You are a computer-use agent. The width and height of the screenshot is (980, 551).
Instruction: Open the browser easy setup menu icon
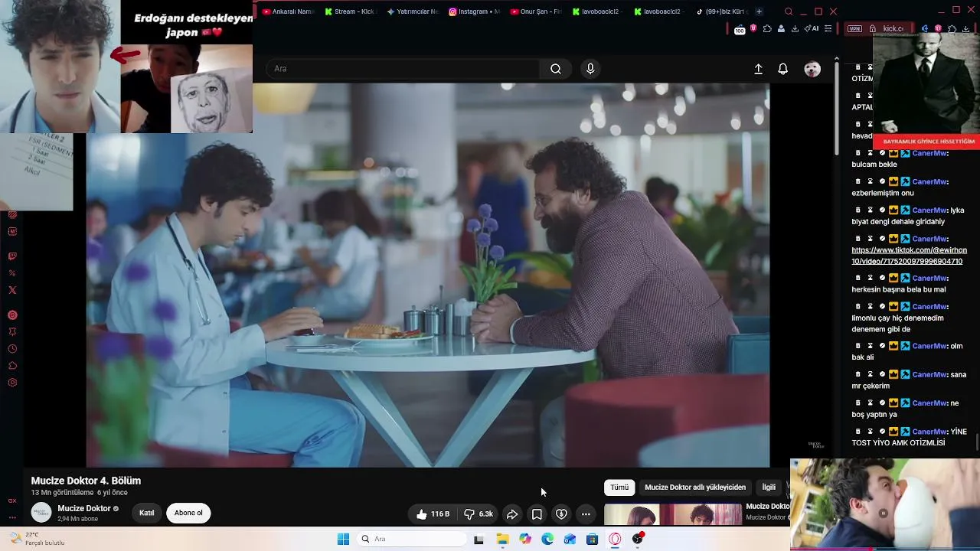click(x=828, y=29)
